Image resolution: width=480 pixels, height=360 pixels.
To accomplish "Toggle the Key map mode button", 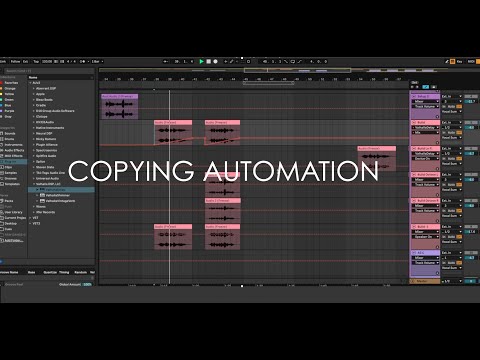I will pyautogui.click(x=460, y=61).
